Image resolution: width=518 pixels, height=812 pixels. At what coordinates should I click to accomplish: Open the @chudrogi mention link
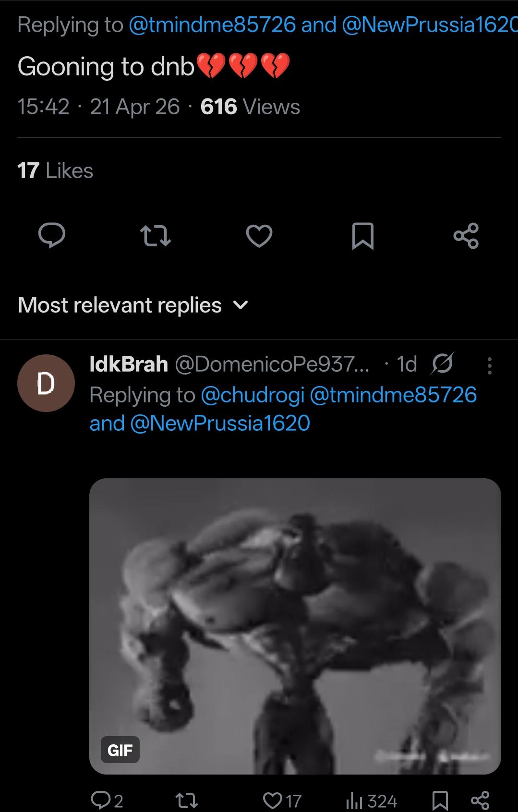point(253,395)
